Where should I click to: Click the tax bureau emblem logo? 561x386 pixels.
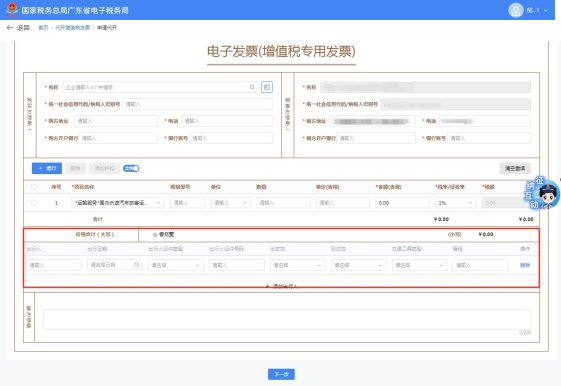coord(12,10)
